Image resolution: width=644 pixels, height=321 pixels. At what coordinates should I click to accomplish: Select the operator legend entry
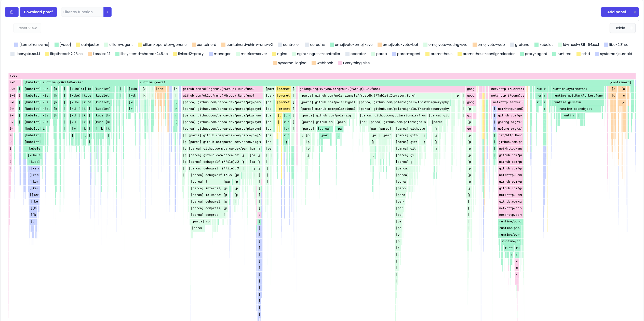point(356,54)
